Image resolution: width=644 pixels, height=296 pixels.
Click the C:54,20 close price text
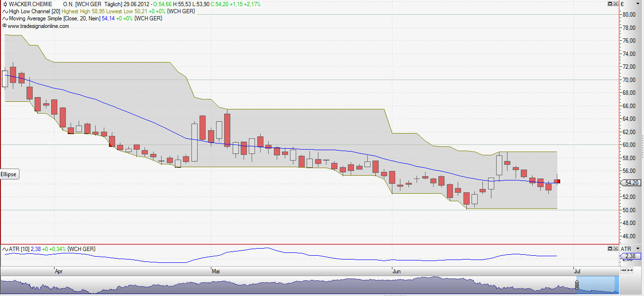[x=219, y=4]
